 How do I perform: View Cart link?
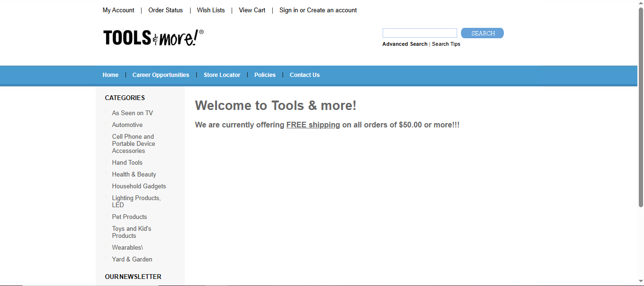(252, 10)
